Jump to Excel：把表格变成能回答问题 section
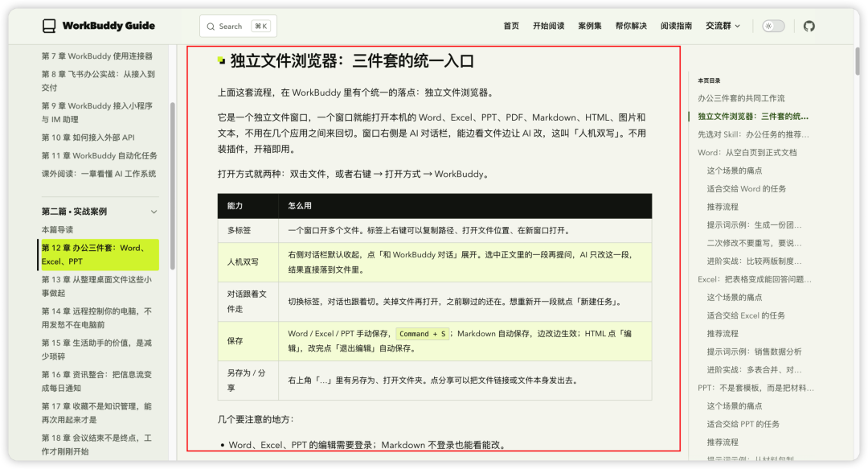The width and height of the screenshot is (868, 469). (x=755, y=279)
